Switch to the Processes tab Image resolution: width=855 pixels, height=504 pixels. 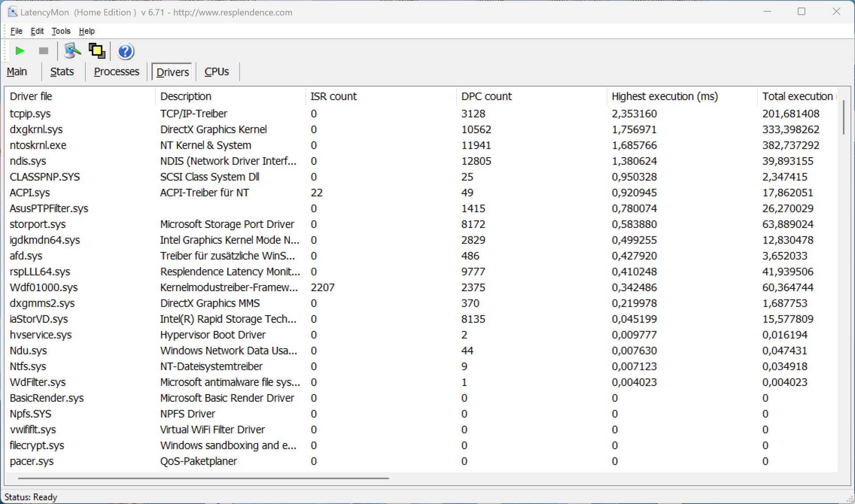click(116, 72)
